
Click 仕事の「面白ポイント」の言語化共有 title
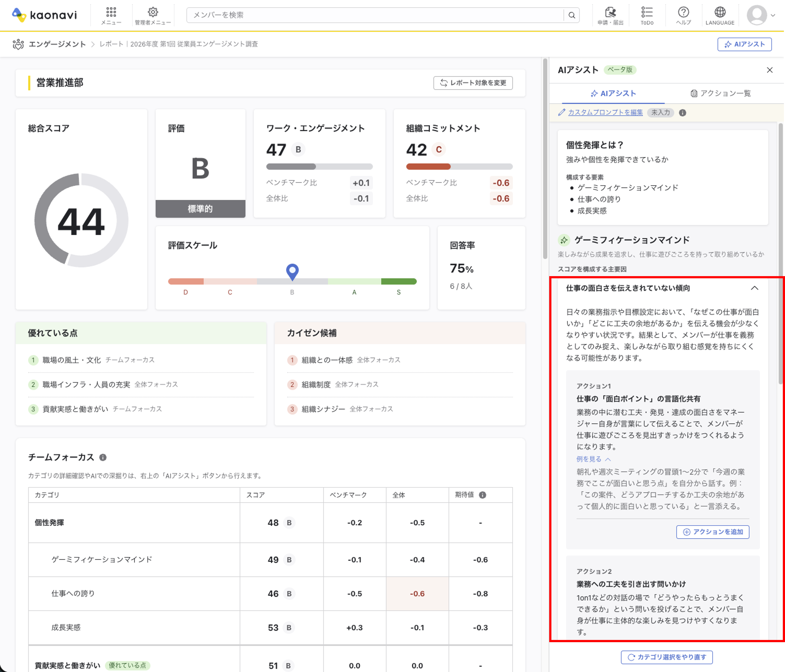(638, 399)
